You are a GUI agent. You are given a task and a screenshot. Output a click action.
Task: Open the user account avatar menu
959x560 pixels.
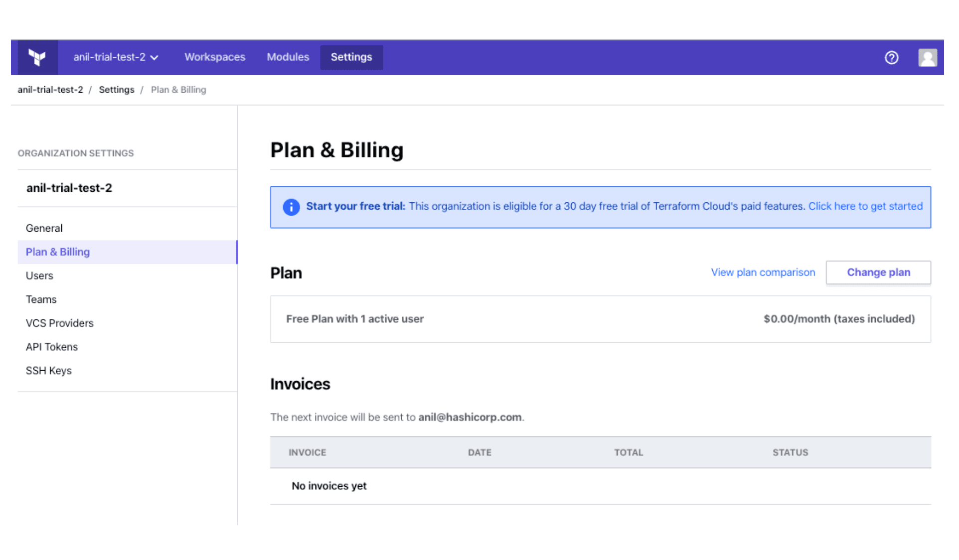928,57
